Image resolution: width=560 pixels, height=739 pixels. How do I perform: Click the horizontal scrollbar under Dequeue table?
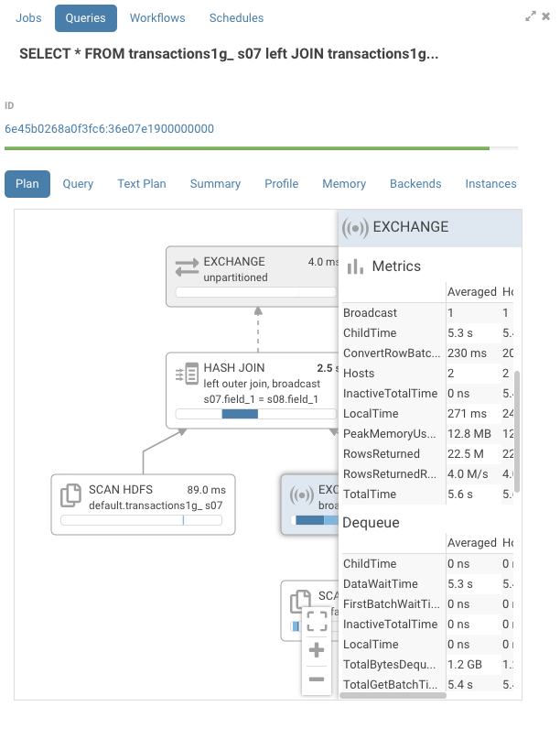pyautogui.click(x=393, y=695)
